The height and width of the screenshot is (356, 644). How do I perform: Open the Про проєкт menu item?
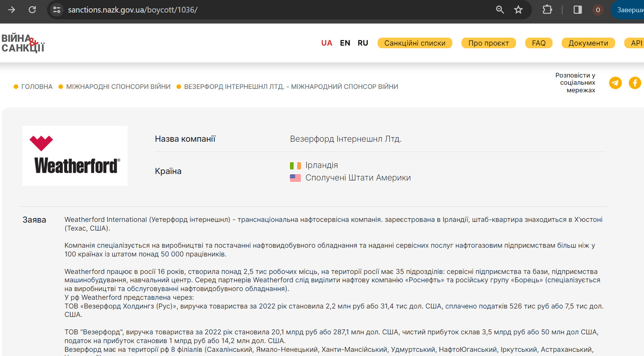(488, 43)
